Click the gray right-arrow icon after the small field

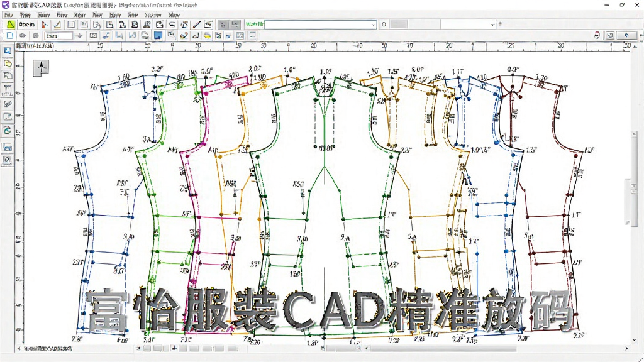click(x=79, y=36)
